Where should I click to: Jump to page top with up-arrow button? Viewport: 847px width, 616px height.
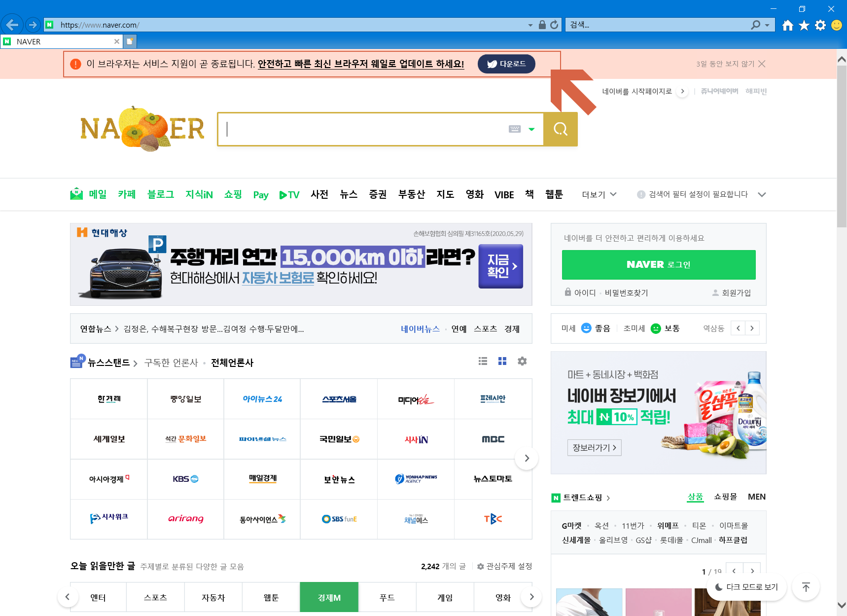[806, 587]
